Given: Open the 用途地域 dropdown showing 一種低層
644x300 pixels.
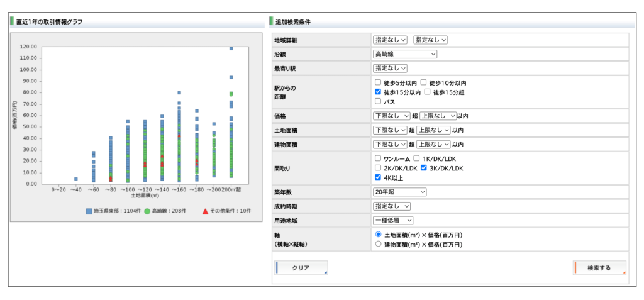Looking at the screenshot, I should pos(393,220).
